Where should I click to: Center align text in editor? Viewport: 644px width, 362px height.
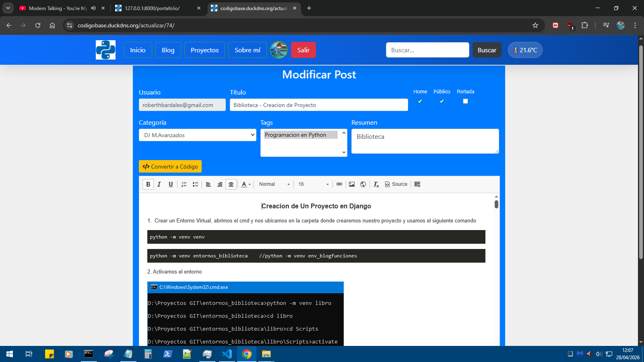231,184
